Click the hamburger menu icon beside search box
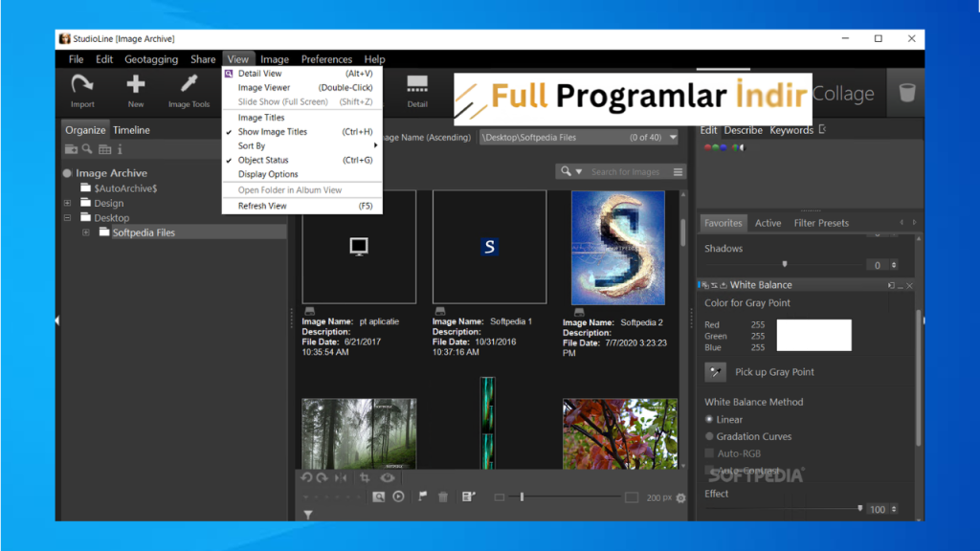 [679, 172]
